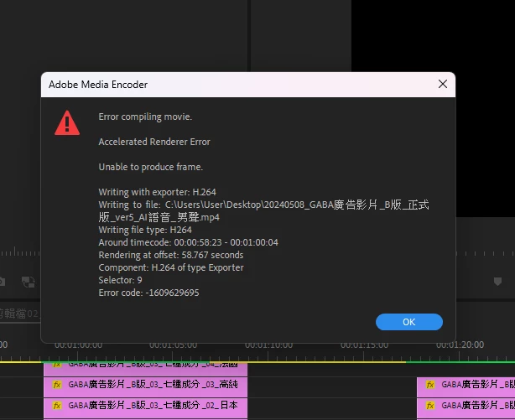
Task: Click "Rendering at offset: 58.767 seconds" text
Action: (171, 255)
